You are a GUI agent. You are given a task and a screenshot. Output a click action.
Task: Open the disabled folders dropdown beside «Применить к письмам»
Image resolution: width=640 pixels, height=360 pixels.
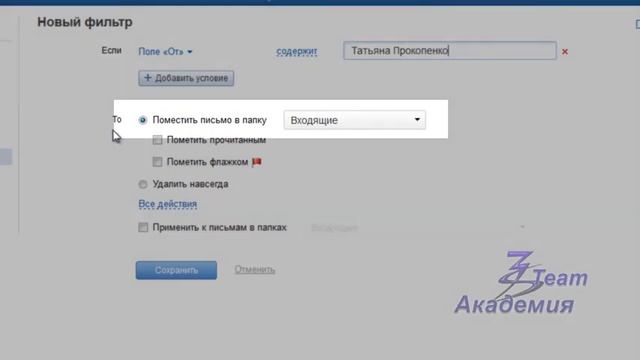click(x=417, y=227)
